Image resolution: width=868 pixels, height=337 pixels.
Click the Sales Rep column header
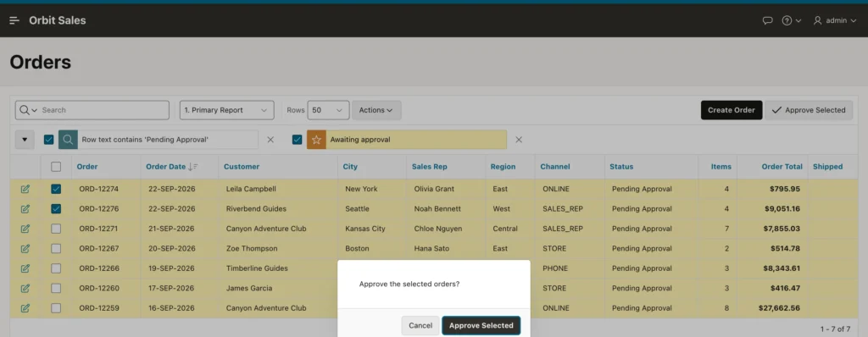click(430, 167)
